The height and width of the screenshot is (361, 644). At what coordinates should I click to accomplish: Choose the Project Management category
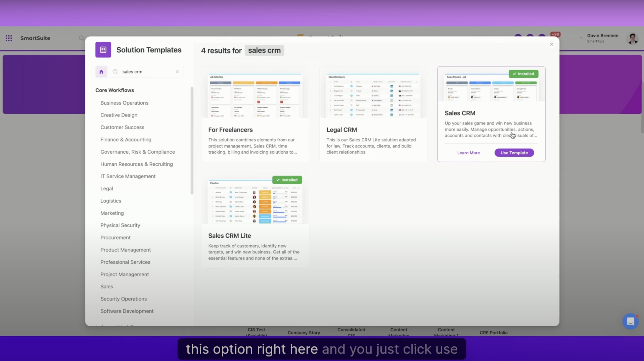(x=124, y=274)
